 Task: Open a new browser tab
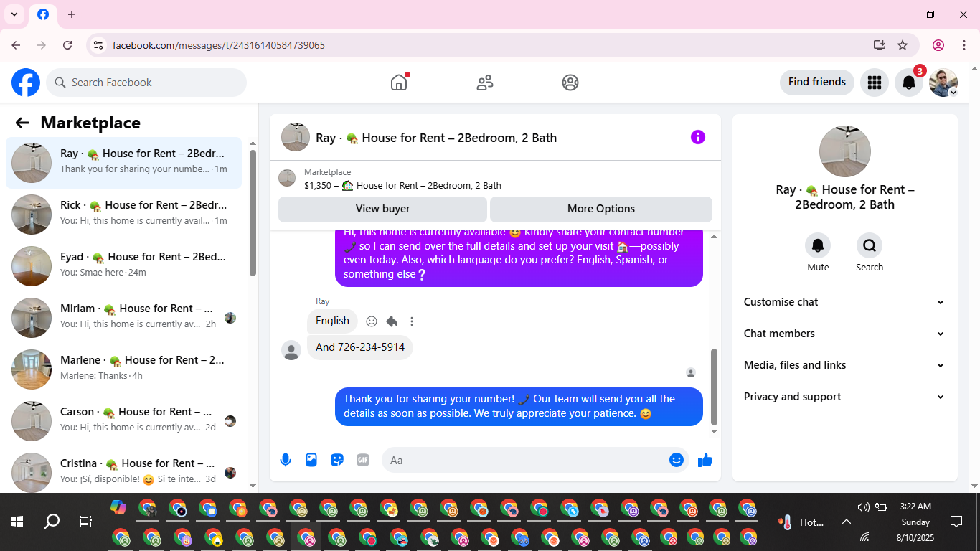72,14
